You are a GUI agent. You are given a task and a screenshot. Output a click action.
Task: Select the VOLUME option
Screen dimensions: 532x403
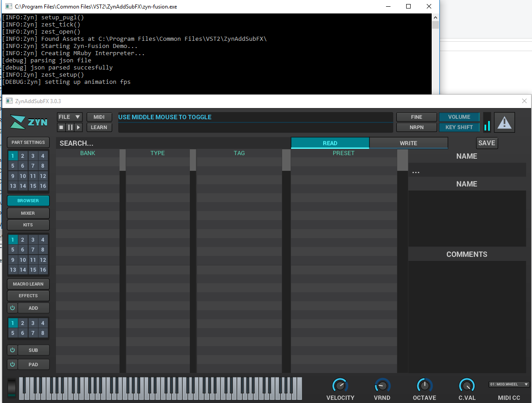click(459, 117)
